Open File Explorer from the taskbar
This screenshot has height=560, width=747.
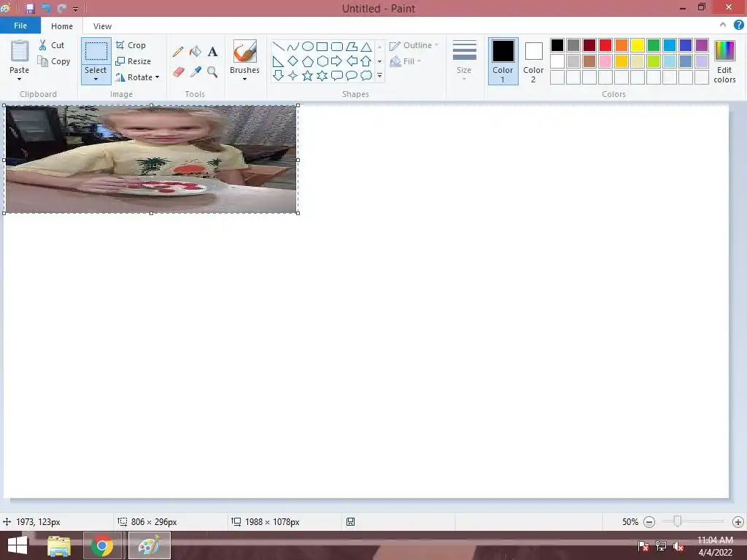coord(59,545)
